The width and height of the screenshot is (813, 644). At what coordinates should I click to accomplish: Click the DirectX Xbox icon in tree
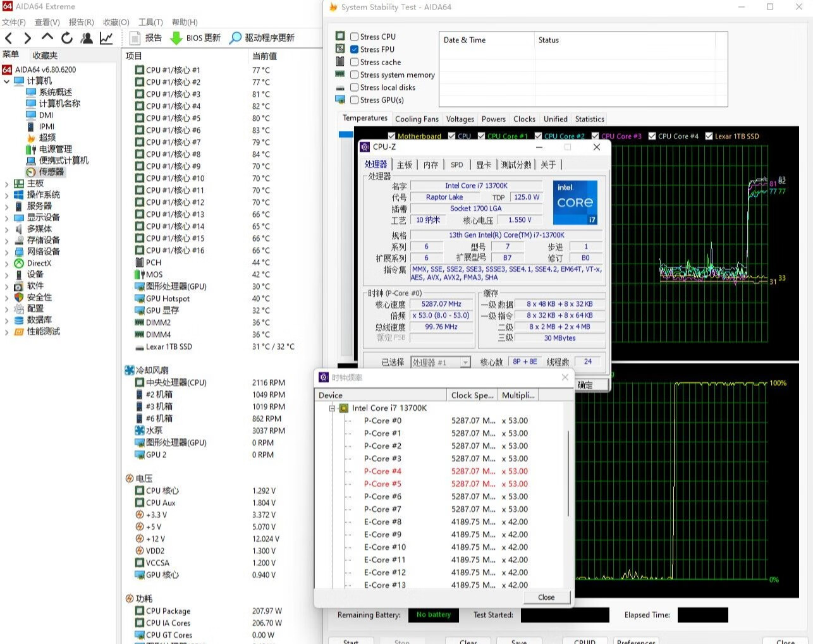(19, 264)
